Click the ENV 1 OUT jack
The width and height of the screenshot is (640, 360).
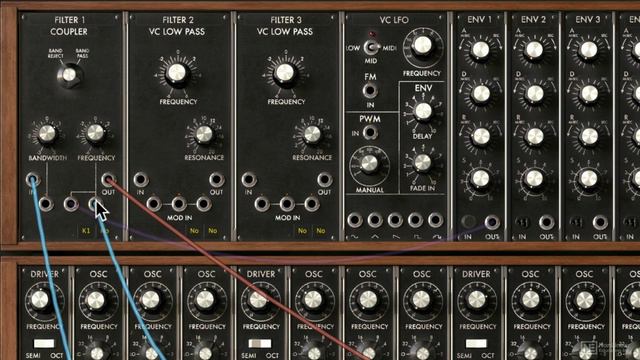click(492, 222)
